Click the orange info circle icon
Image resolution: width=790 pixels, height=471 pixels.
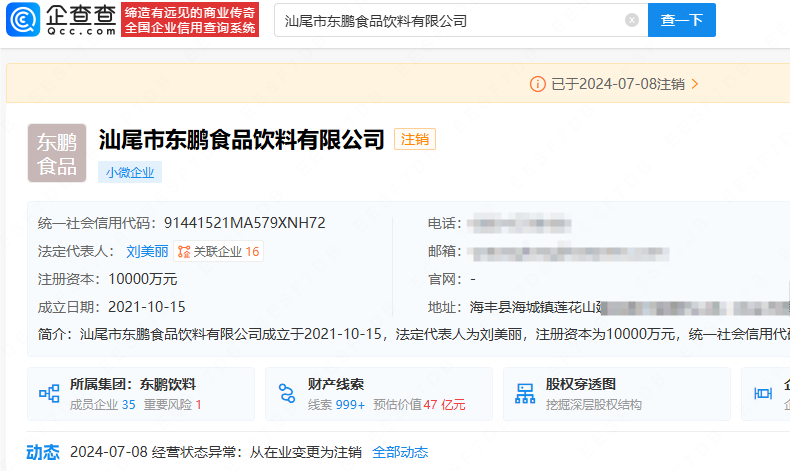pos(538,84)
